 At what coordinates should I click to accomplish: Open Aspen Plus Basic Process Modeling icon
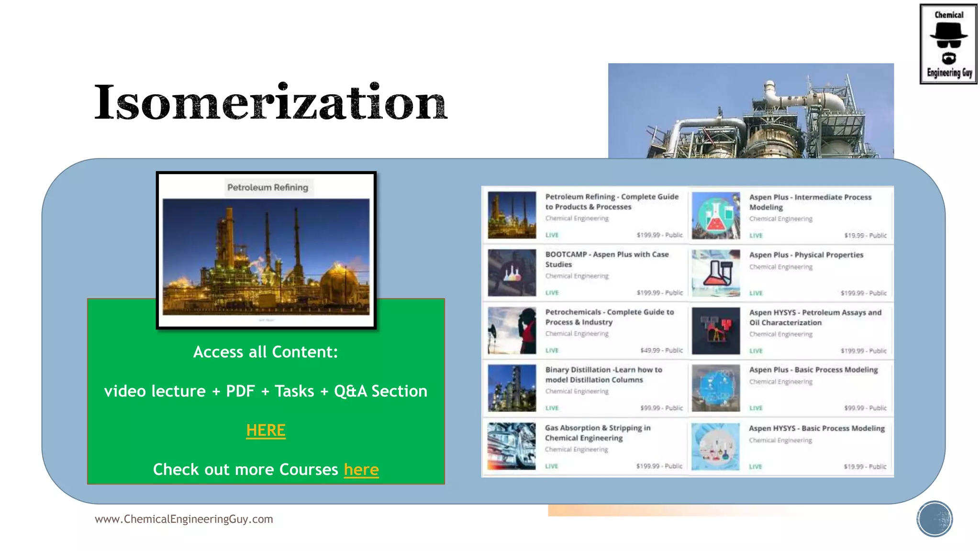715,388
